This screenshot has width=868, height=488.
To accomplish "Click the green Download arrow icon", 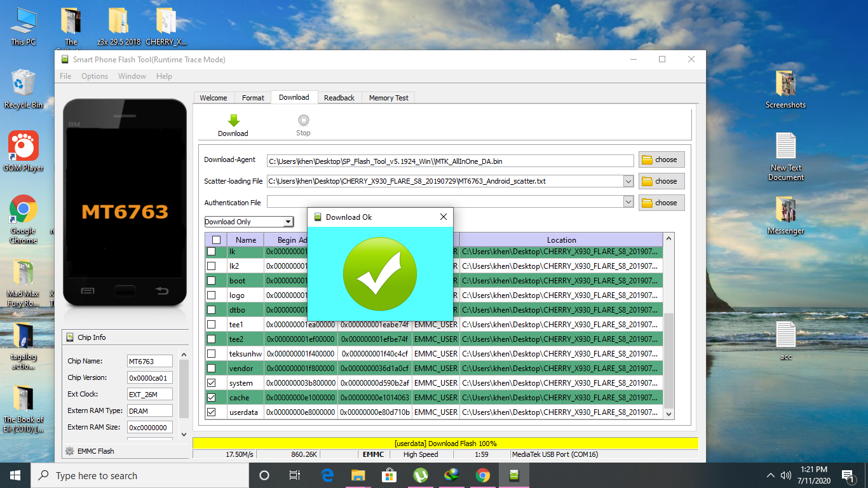I will tap(233, 120).
